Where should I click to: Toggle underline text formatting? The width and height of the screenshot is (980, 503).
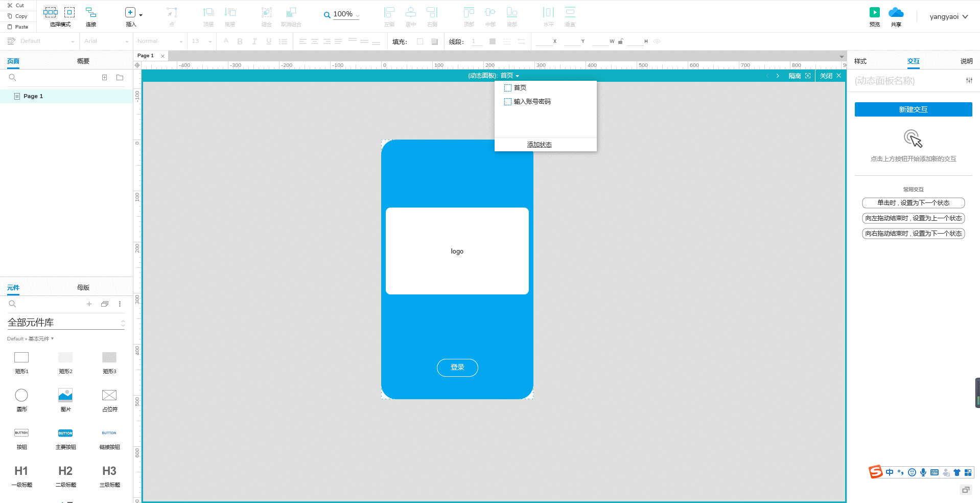coord(269,41)
